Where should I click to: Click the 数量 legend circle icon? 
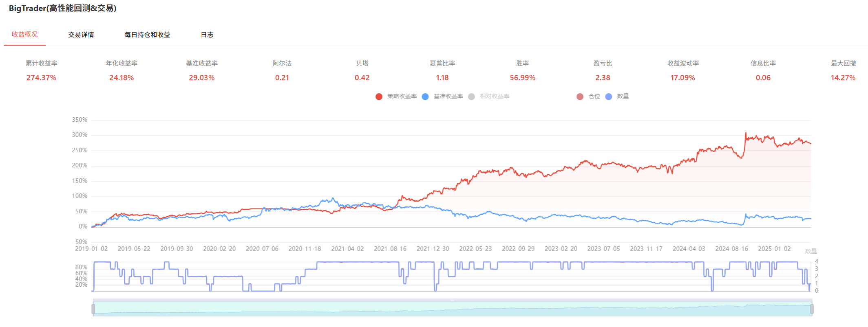pyautogui.click(x=609, y=97)
